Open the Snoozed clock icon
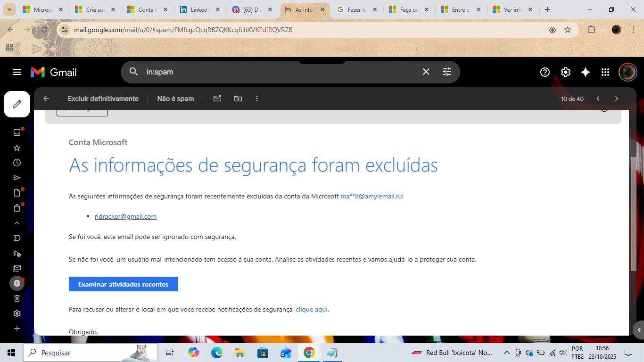The image size is (644, 362). (17, 163)
